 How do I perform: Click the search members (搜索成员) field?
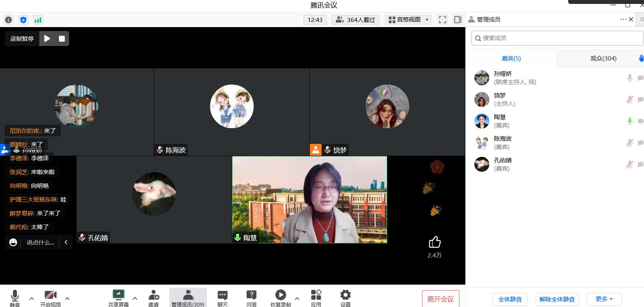point(557,38)
